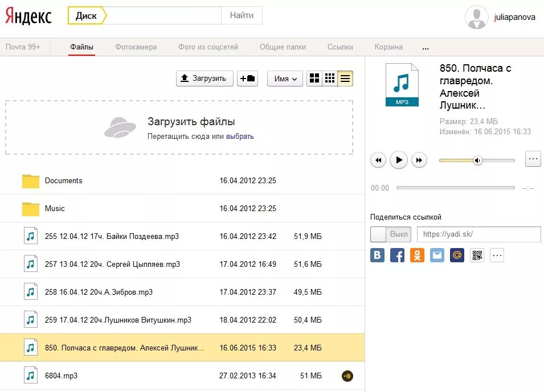Click the MP3 file preview icon

402,85
